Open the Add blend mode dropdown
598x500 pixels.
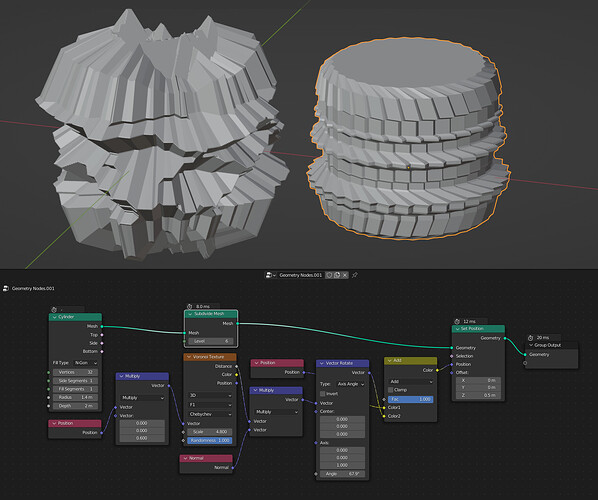[x=411, y=381]
